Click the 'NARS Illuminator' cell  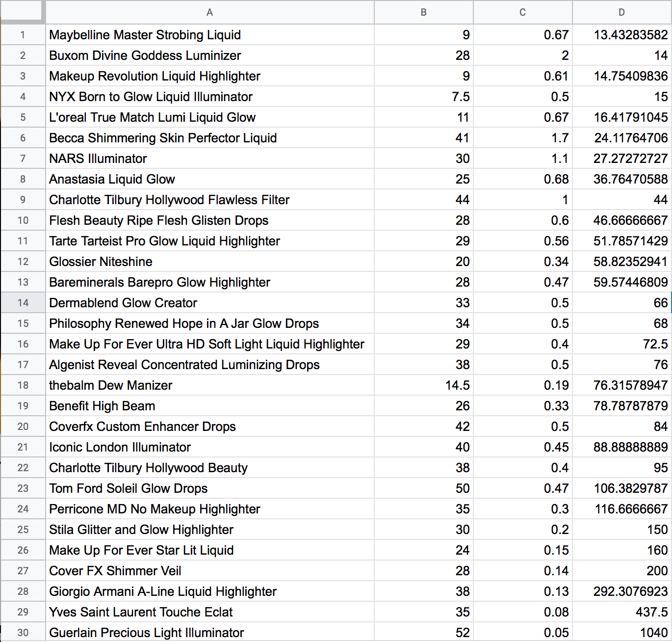point(210,159)
